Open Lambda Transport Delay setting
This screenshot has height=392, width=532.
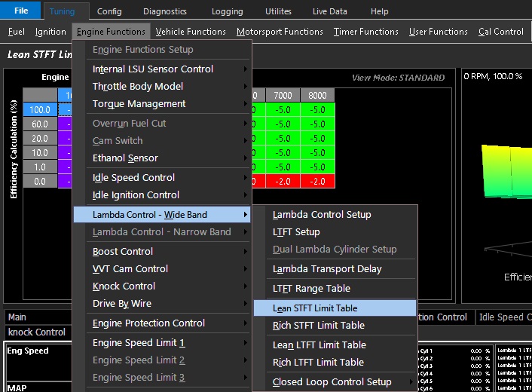(x=327, y=269)
